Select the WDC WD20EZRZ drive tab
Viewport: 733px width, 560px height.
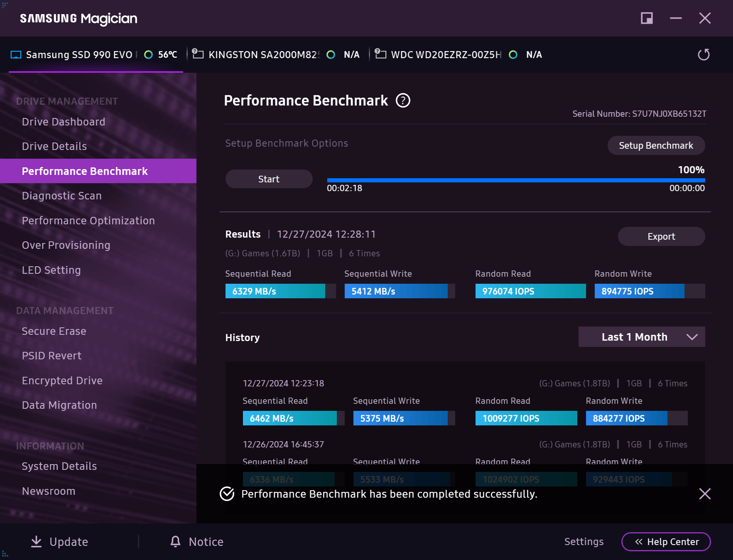click(x=458, y=54)
